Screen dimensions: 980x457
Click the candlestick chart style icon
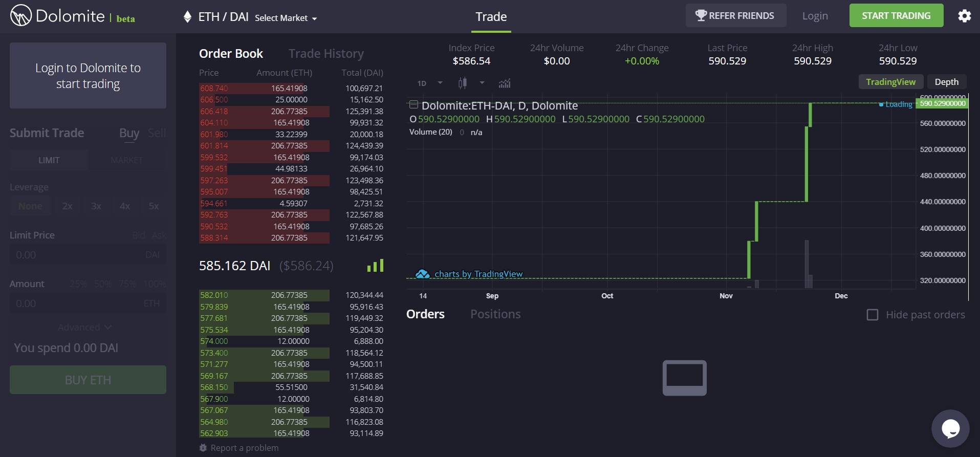pos(463,83)
